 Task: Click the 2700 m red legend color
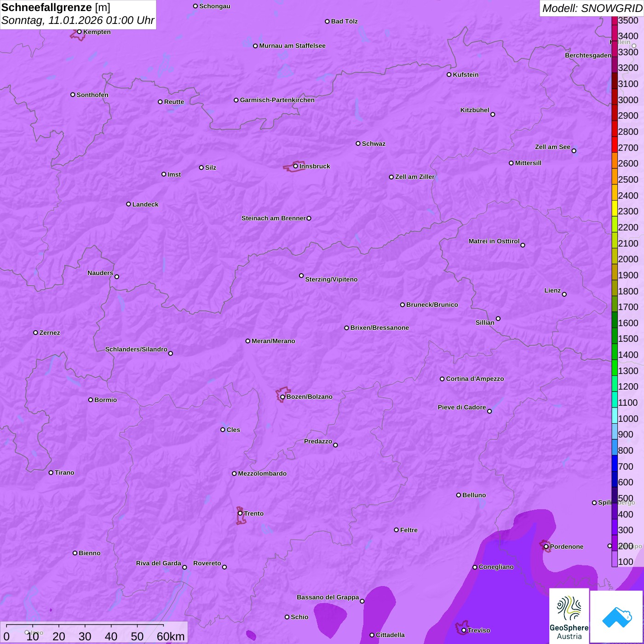pyautogui.click(x=615, y=144)
